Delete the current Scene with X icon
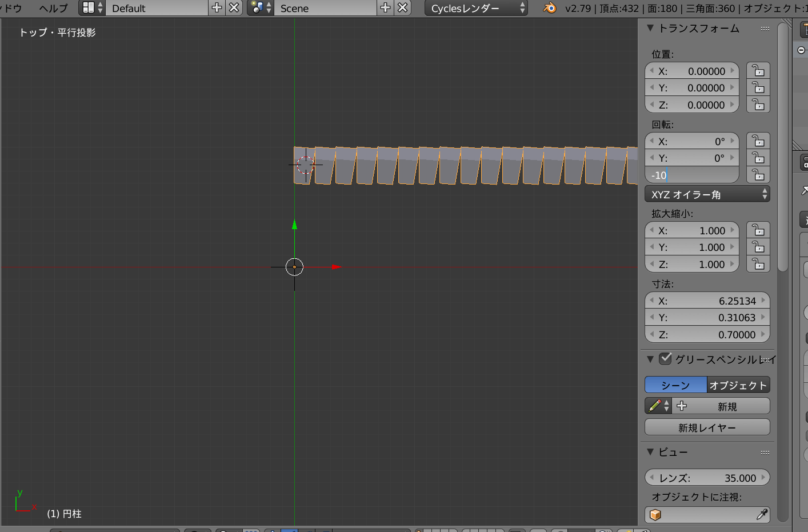The width and height of the screenshot is (808, 532). [403, 8]
